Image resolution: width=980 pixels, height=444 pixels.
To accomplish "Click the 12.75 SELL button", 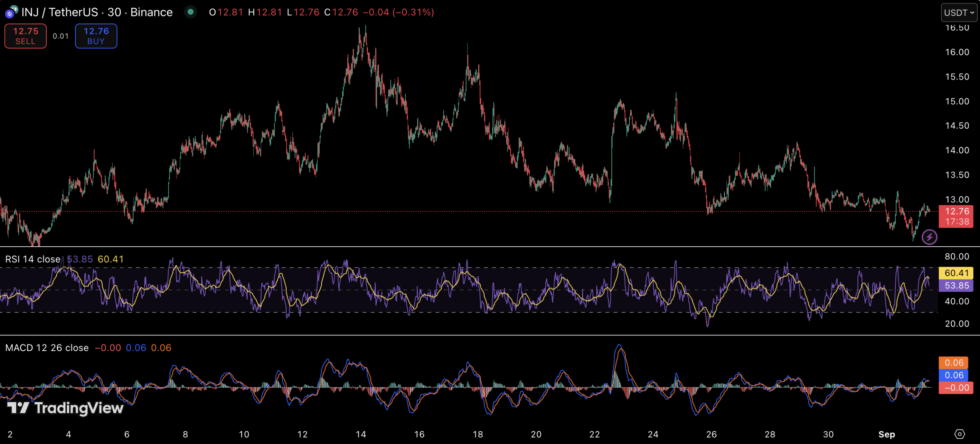I will tap(26, 36).
